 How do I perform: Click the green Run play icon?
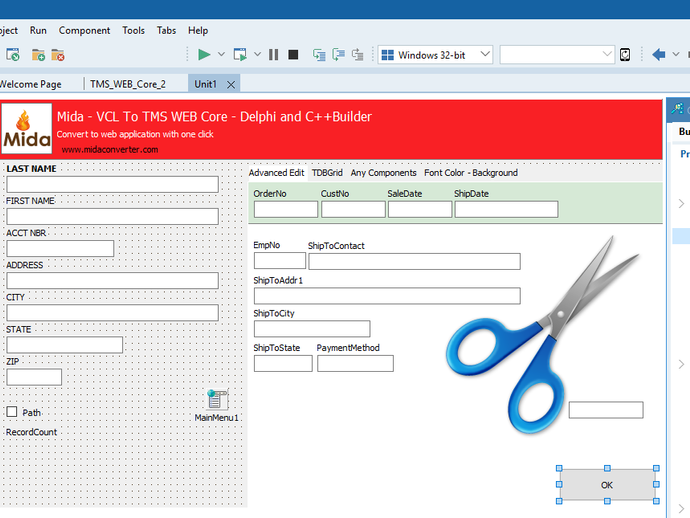click(204, 55)
